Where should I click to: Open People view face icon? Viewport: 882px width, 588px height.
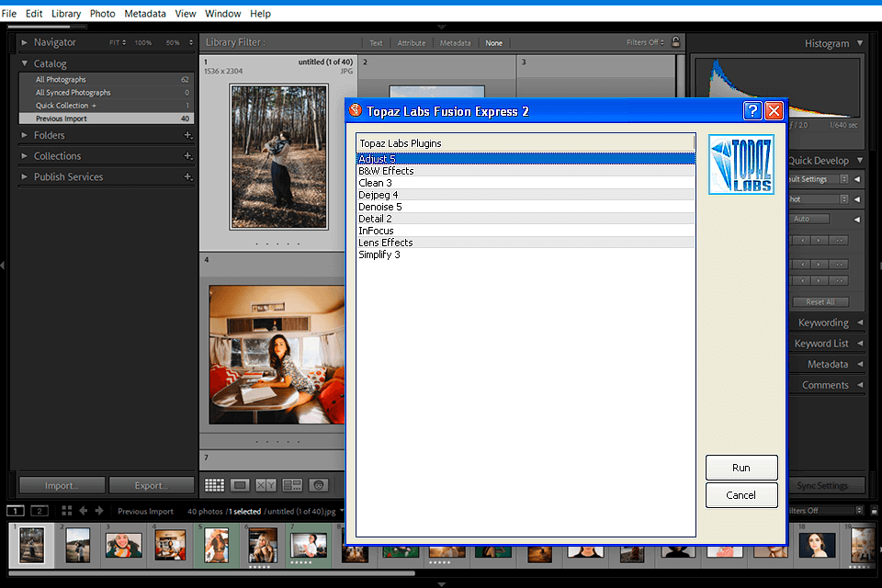pos(319,485)
